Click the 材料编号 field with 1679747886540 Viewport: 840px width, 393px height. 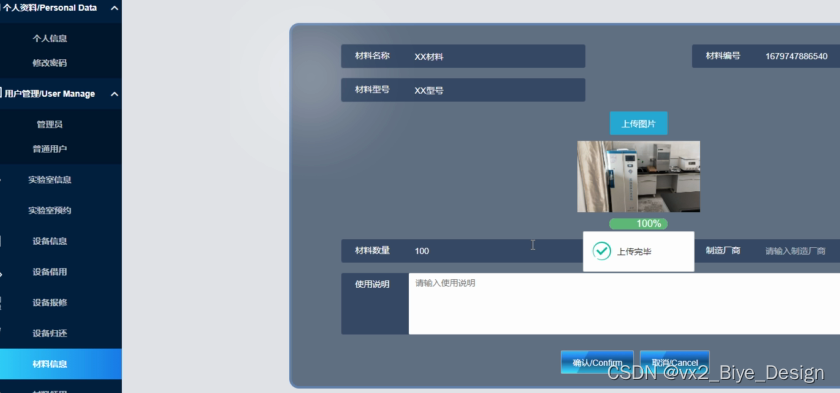766,56
